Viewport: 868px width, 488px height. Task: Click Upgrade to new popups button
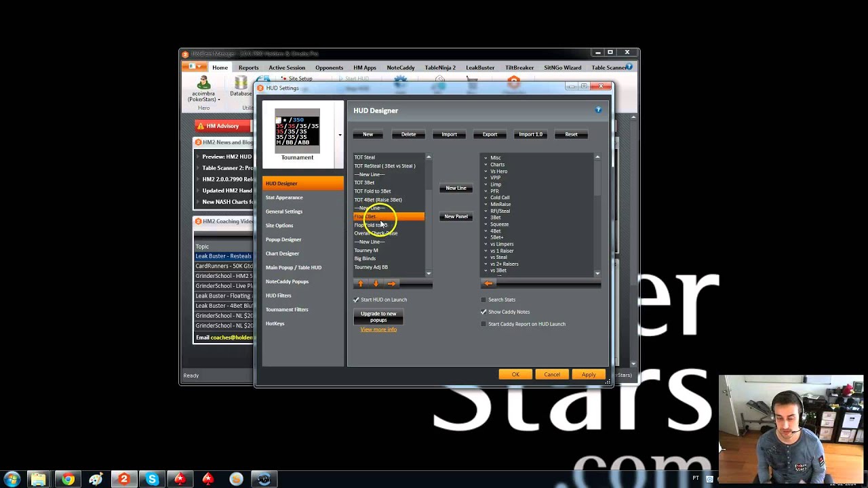(378, 317)
